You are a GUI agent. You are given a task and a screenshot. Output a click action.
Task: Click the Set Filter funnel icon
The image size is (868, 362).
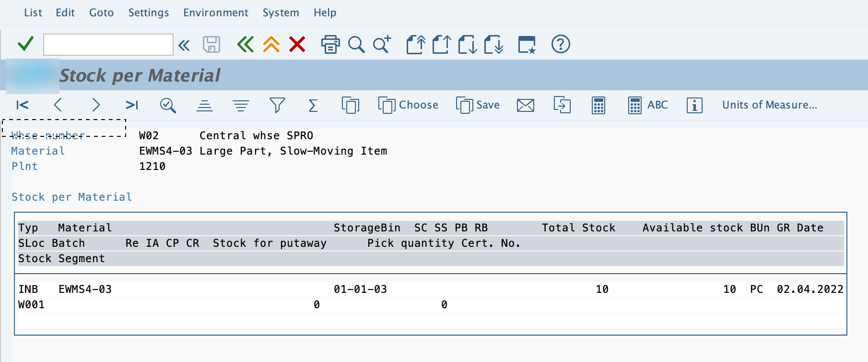tap(277, 105)
